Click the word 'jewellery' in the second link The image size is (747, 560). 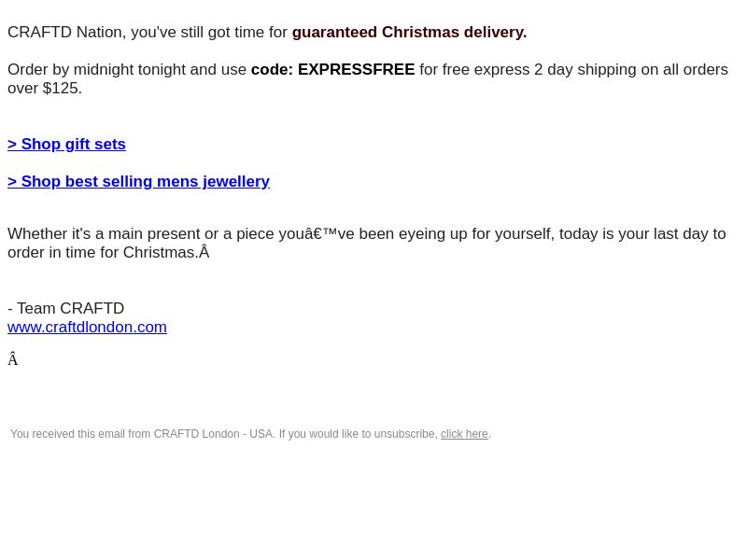coord(236,181)
